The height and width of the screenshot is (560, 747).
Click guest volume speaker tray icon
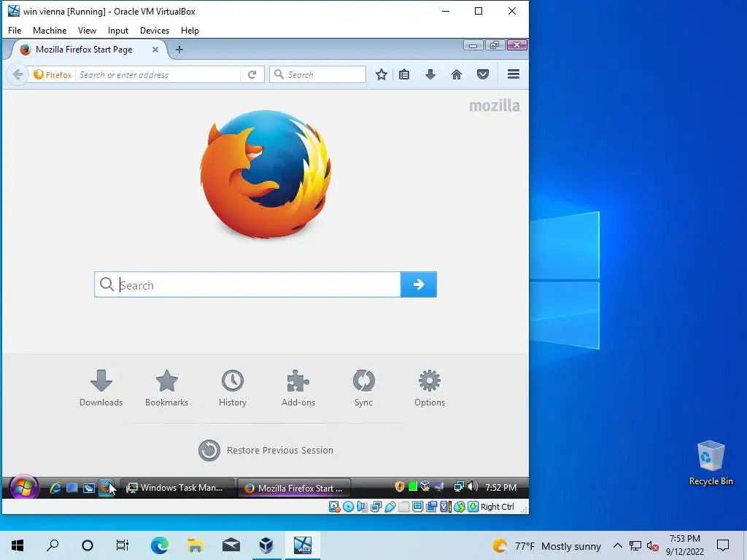473,486
